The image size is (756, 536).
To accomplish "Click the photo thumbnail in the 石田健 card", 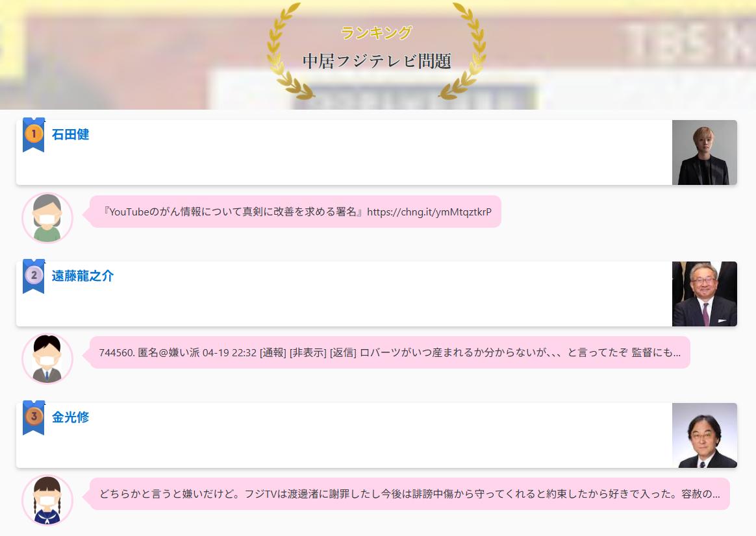I will pos(704,152).
